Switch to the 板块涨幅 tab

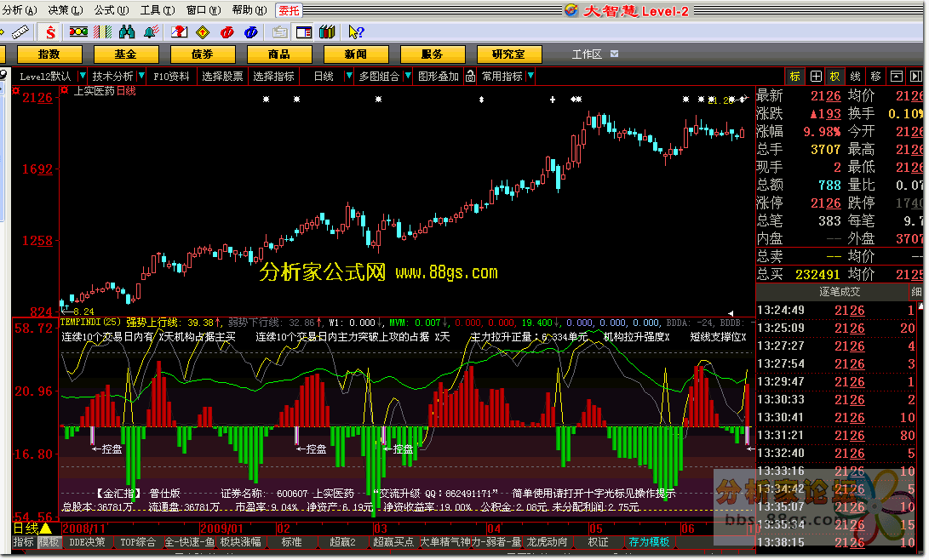click(240, 541)
